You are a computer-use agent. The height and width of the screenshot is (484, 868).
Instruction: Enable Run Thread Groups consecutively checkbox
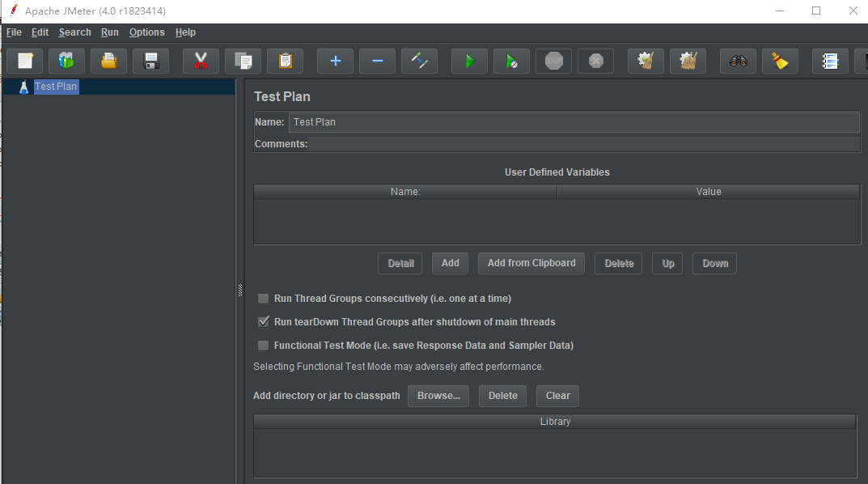[264, 299]
